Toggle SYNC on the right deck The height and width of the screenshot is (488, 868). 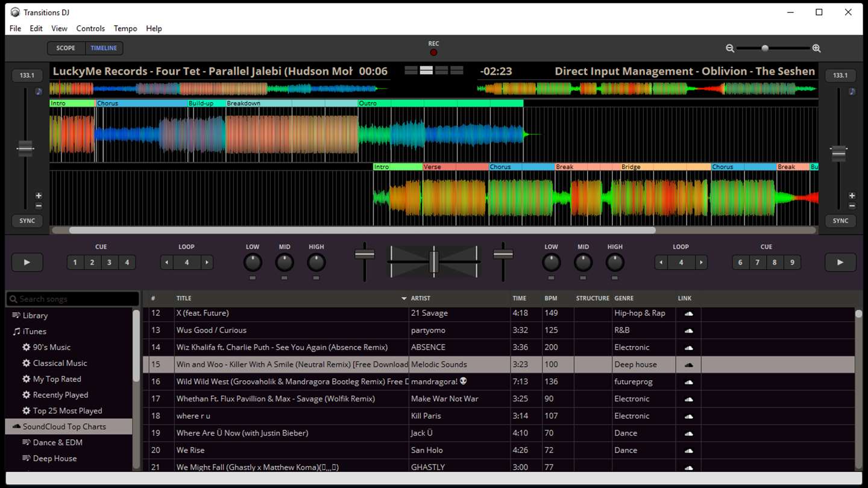840,221
